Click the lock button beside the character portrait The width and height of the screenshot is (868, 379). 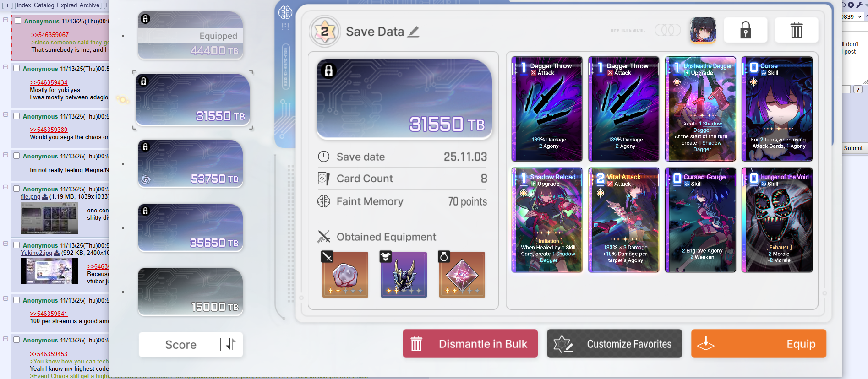click(745, 30)
